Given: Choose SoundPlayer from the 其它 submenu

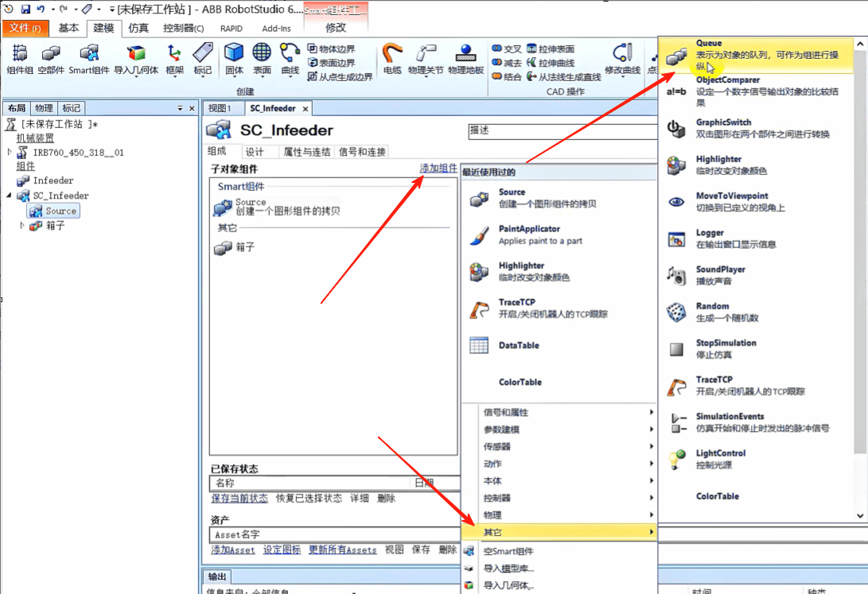Looking at the screenshot, I should coord(756,275).
